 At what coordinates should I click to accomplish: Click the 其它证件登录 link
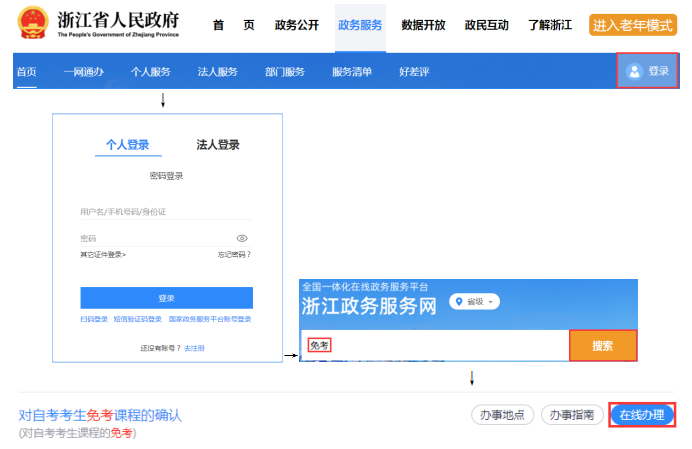pos(103,255)
